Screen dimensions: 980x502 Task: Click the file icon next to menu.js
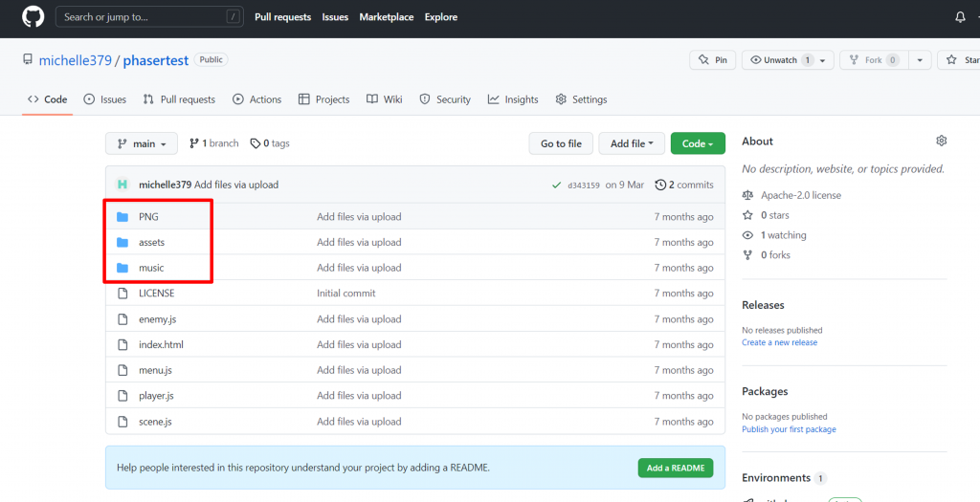coord(122,370)
